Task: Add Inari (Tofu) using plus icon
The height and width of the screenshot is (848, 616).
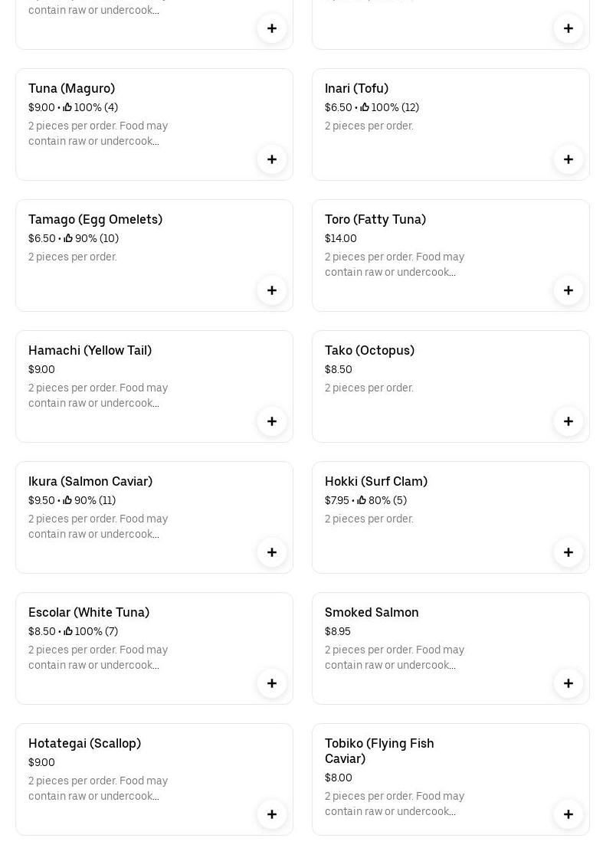Action: coord(568,159)
